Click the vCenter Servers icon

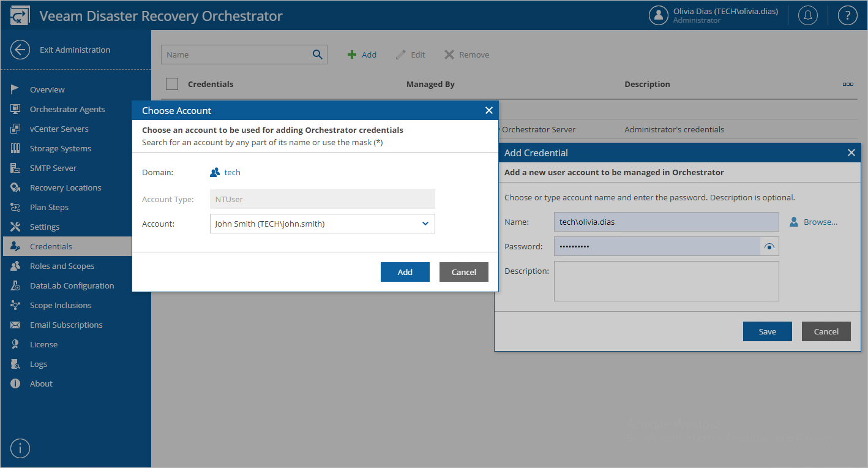point(16,129)
